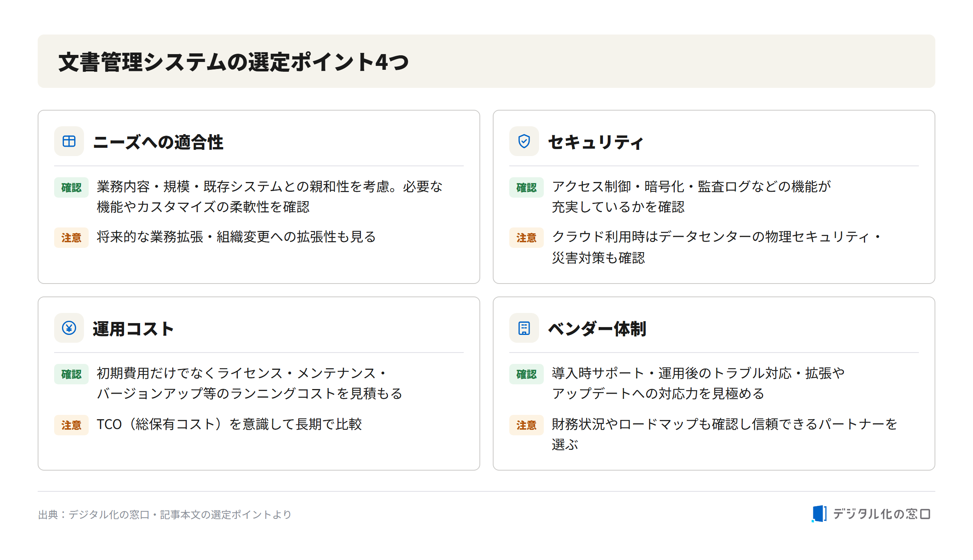Click the green 確認 badge under セキュリティ
This screenshot has width=973, height=560.
[x=527, y=187]
